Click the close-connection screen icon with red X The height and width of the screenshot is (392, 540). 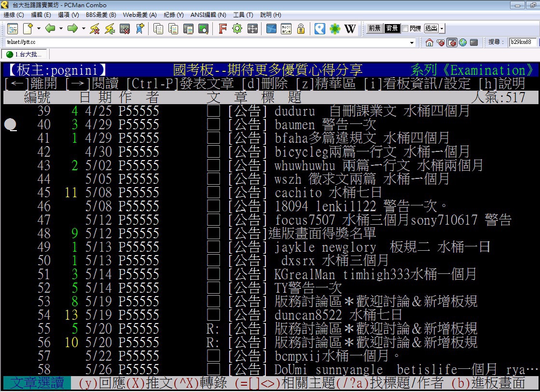[x=125, y=29]
